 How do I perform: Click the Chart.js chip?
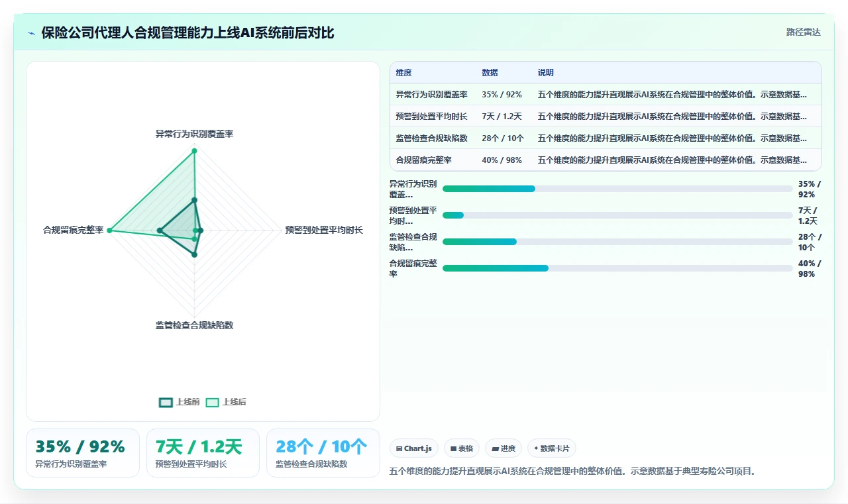pos(414,448)
